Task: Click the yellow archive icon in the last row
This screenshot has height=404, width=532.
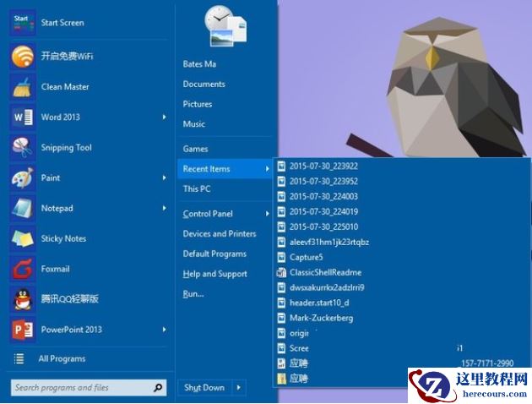Action: click(281, 379)
